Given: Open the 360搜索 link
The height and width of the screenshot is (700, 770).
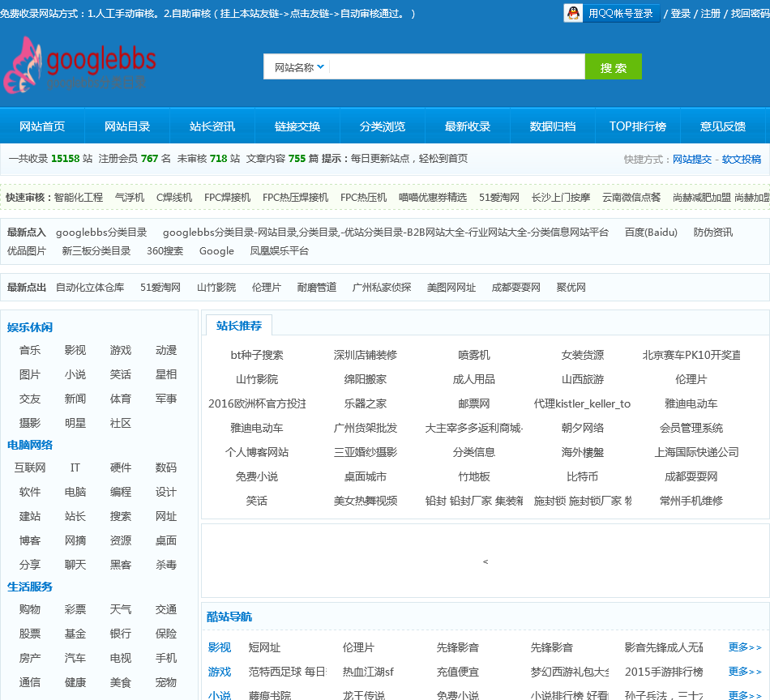Looking at the screenshot, I should click(x=165, y=251).
